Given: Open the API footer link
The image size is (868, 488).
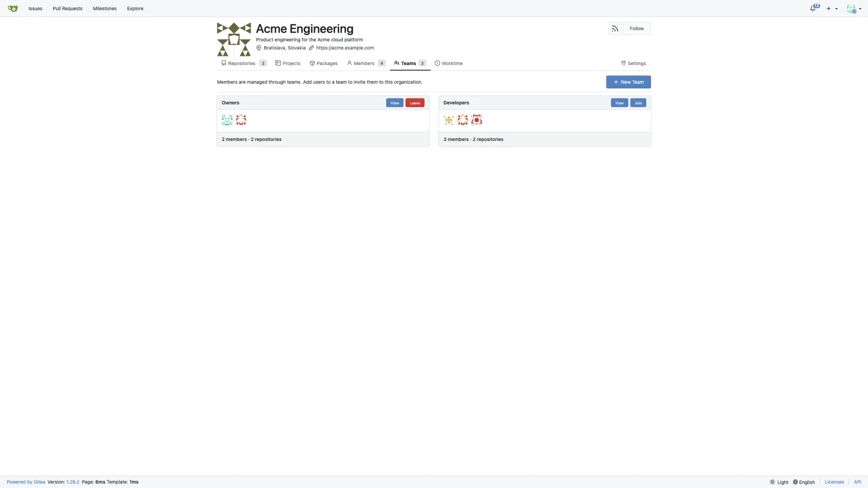Looking at the screenshot, I should [x=858, y=482].
